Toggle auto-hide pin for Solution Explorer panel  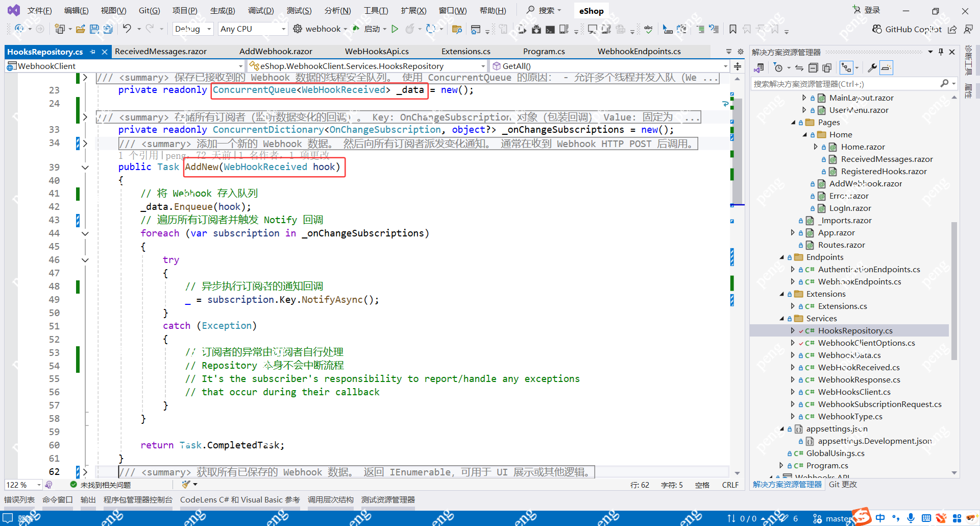[941, 52]
